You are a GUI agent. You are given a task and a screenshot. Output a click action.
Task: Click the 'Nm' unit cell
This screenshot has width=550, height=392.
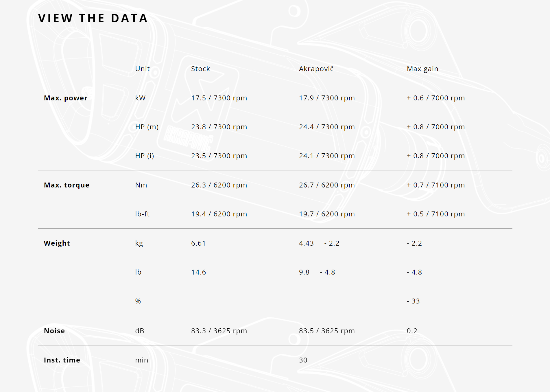pyautogui.click(x=141, y=185)
